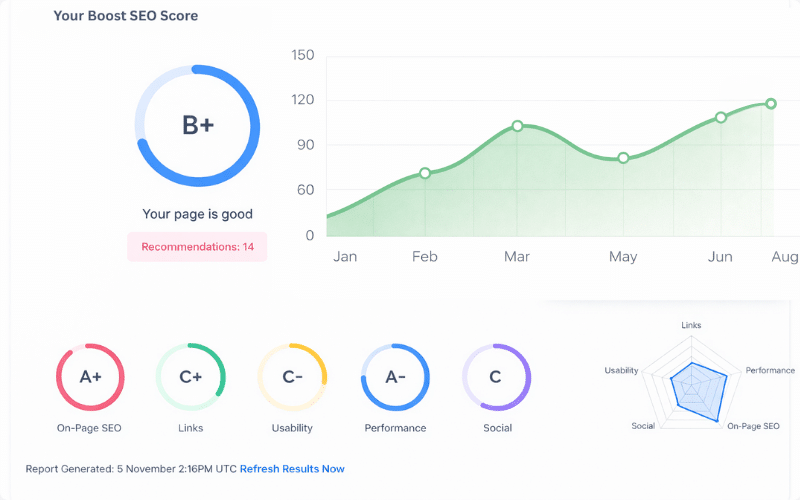
Task: Open the C Social grade circle
Action: 496,377
